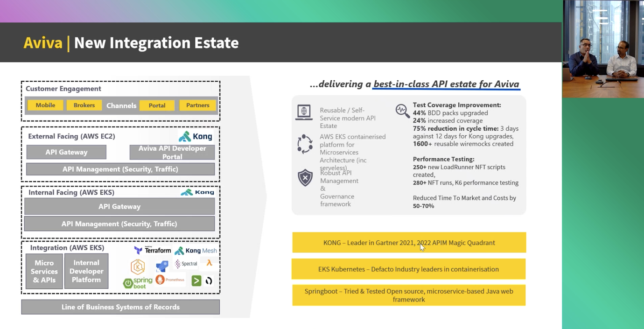Click the green Splunk arrow icon
This screenshot has width=644, height=329.
click(x=196, y=280)
